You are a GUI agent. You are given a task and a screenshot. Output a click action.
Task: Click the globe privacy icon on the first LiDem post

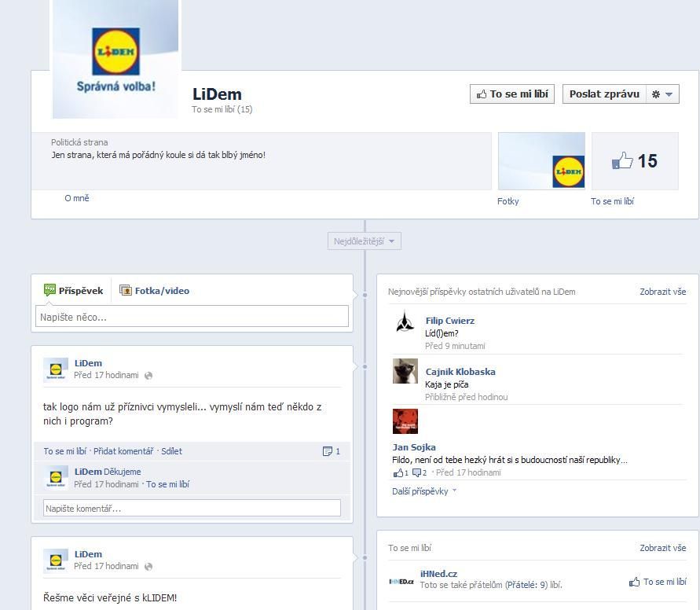tap(148, 376)
